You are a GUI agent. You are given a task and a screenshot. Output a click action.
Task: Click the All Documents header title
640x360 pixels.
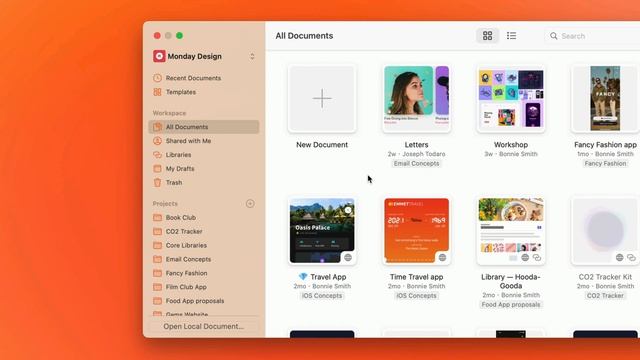point(304,36)
